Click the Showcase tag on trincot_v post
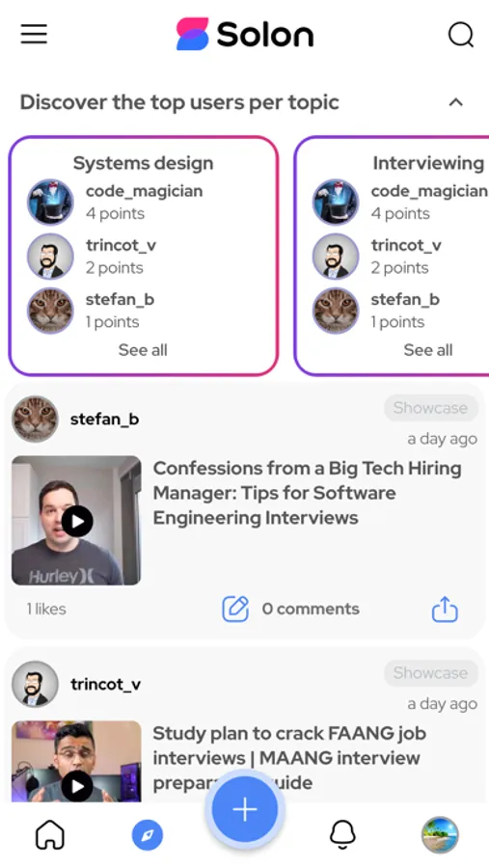 click(x=431, y=673)
